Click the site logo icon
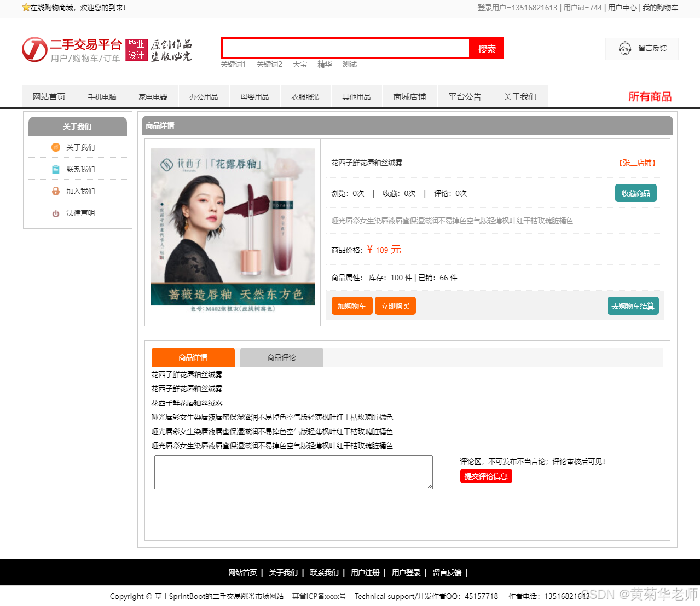Screen dimensions: 700x606 pyautogui.click(x=34, y=49)
